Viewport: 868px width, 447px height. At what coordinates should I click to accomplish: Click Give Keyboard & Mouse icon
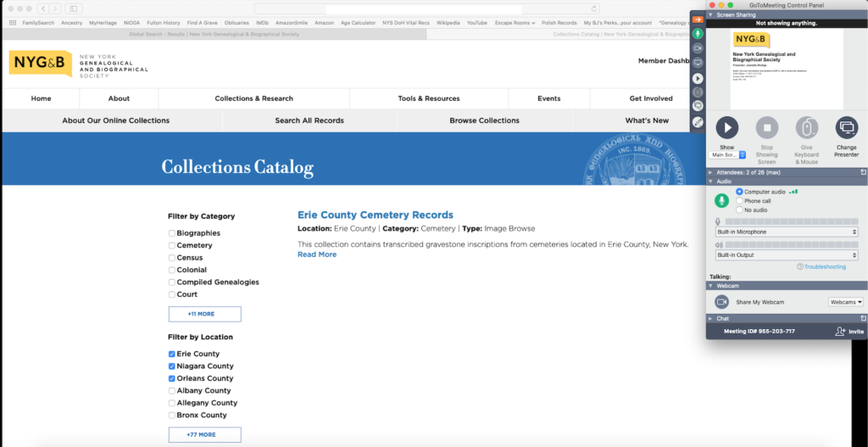807,128
